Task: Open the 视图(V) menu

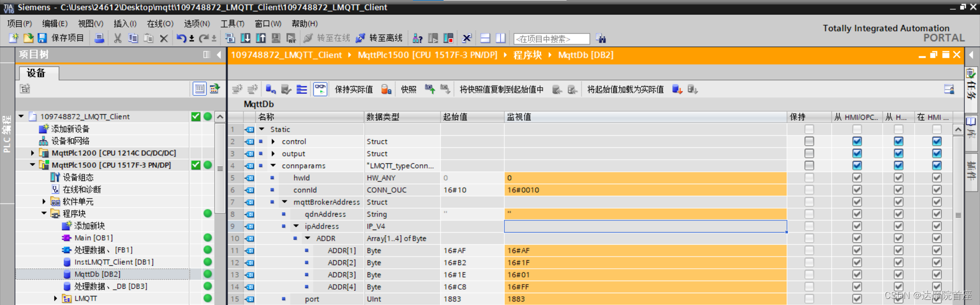Action: 90,23
